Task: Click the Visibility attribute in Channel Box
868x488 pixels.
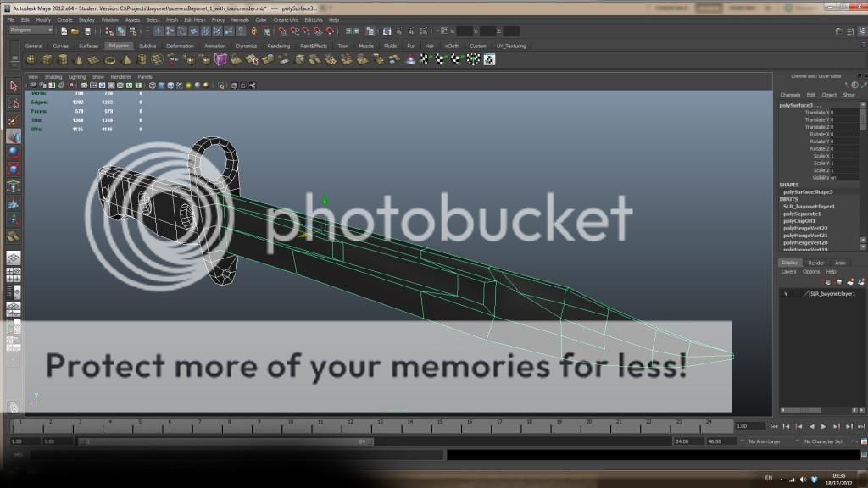Action: (822, 178)
